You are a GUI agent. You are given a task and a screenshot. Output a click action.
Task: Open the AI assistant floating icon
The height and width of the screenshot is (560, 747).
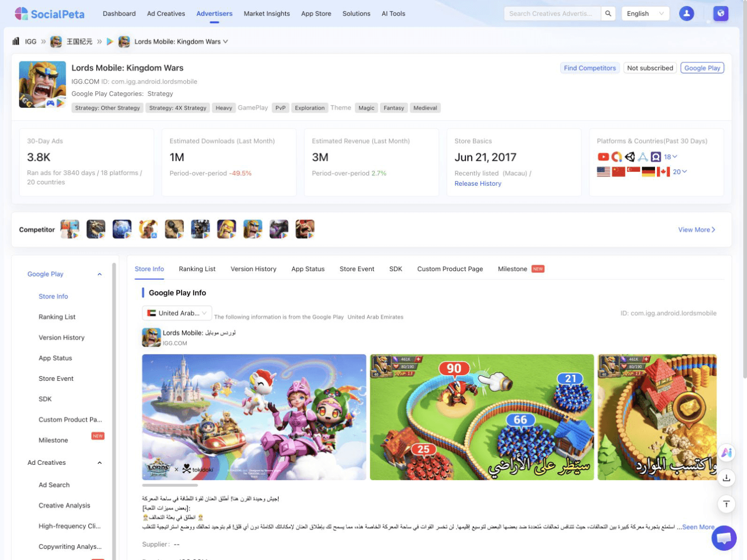tap(726, 453)
